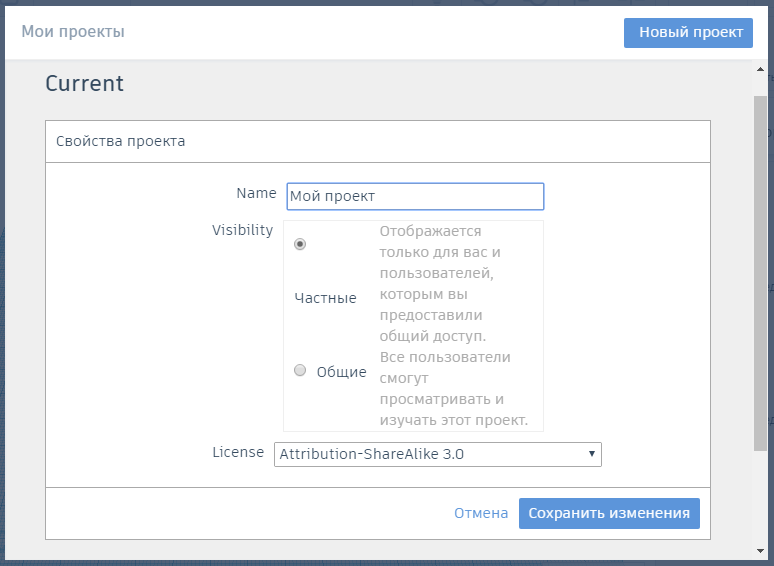Click the Отмена link
The width and height of the screenshot is (774, 566).
click(x=481, y=513)
